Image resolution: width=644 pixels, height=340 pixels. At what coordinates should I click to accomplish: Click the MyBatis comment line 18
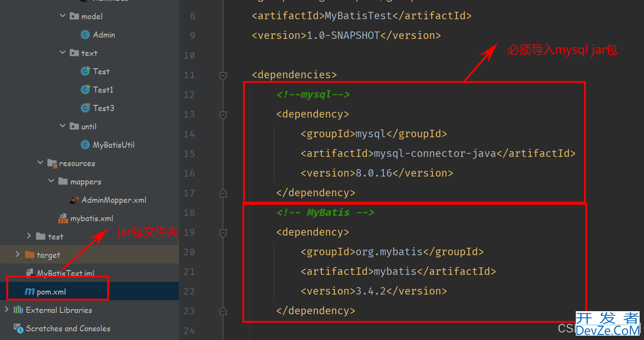point(325,212)
